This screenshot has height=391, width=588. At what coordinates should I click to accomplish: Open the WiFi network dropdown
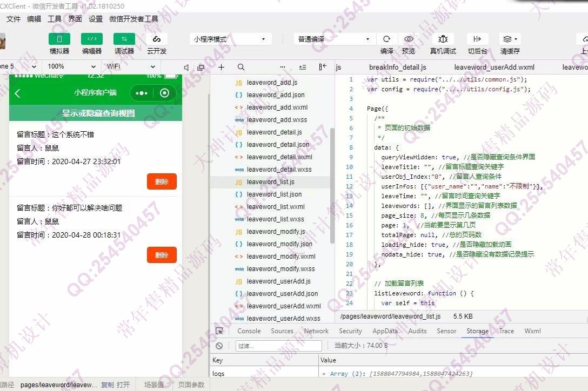pos(131,66)
